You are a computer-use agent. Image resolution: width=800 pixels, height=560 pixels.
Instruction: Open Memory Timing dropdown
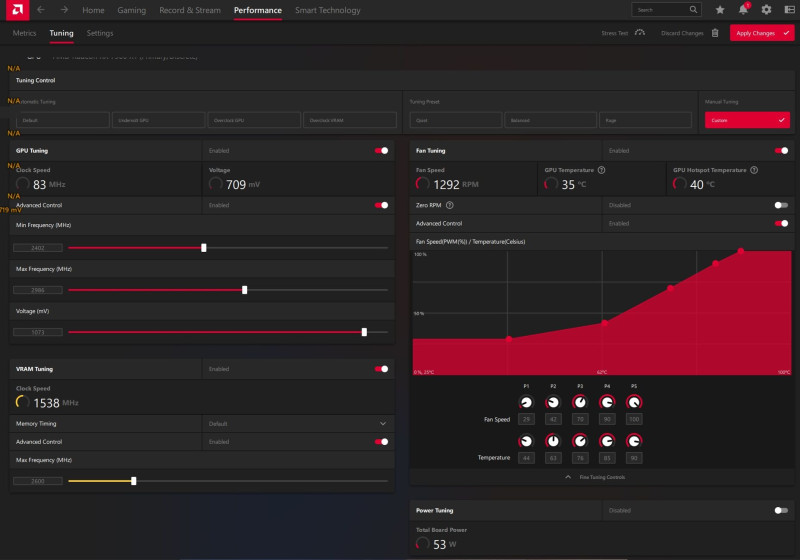coord(298,424)
